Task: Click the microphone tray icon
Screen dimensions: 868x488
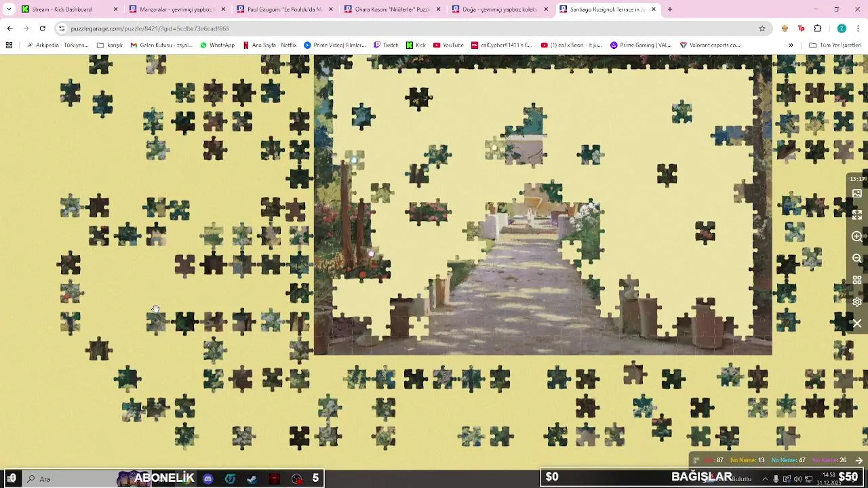Action: (776, 479)
